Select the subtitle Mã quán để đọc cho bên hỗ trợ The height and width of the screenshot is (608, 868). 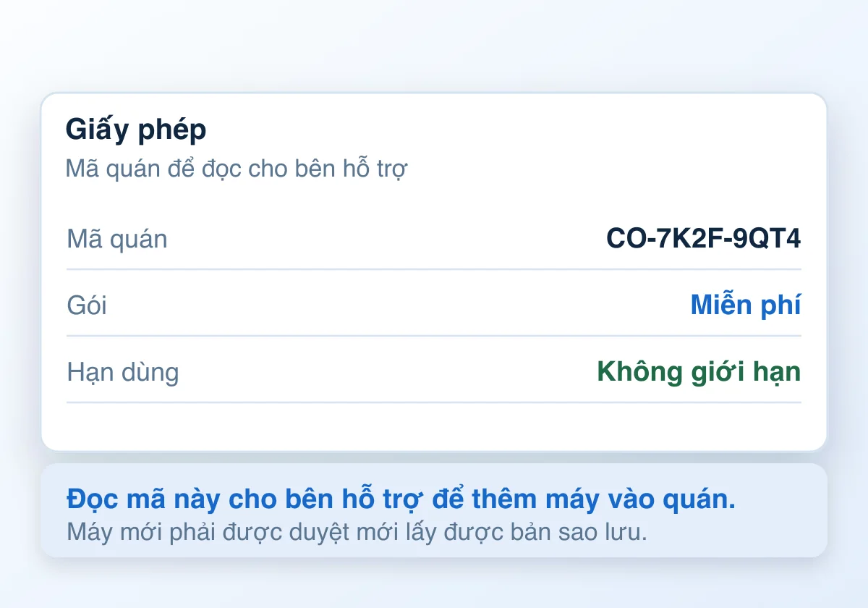click(x=237, y=169)
